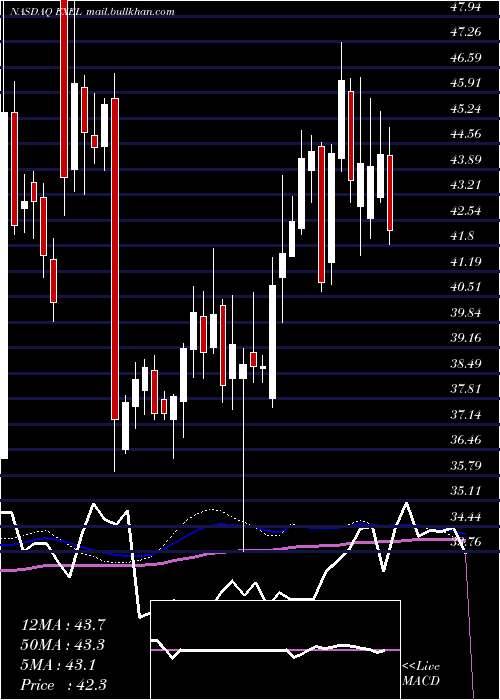Screen dimensions: 500x700
Task: Click the 35.11 price axis label
Action: 466,491
